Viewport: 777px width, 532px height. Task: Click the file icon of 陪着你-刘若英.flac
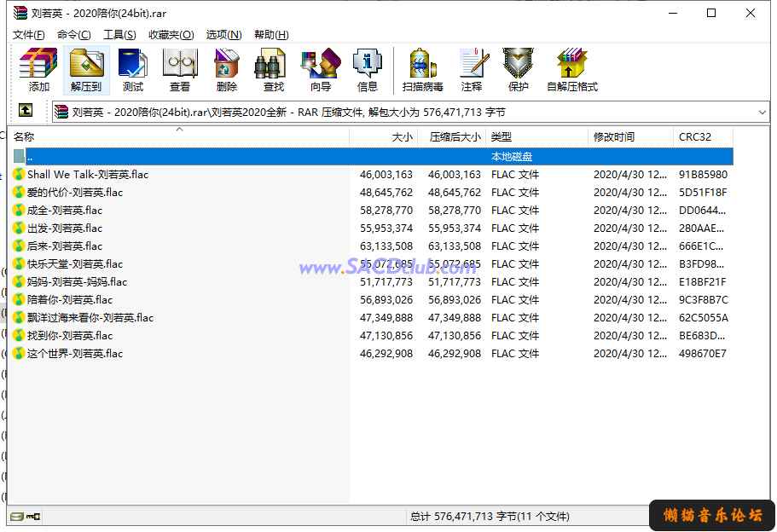18,300
